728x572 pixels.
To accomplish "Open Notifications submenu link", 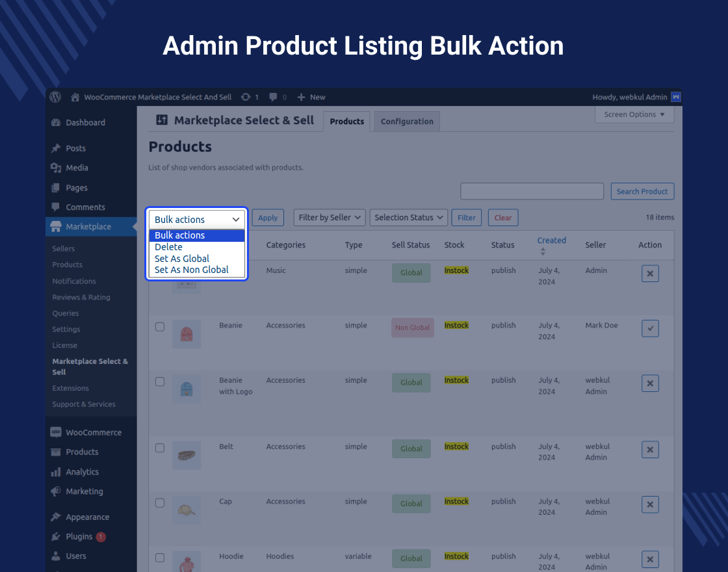I will tap(74, 281).
